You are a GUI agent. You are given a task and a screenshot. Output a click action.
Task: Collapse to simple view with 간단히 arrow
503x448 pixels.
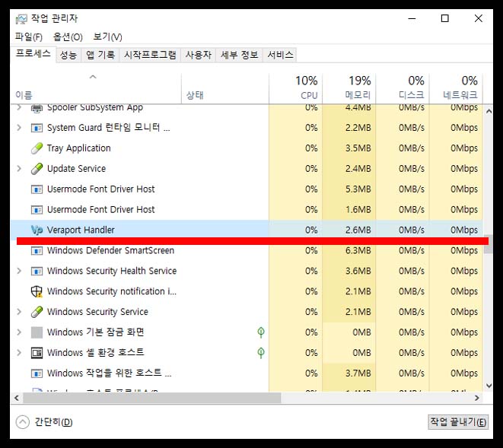coord(23,422)
